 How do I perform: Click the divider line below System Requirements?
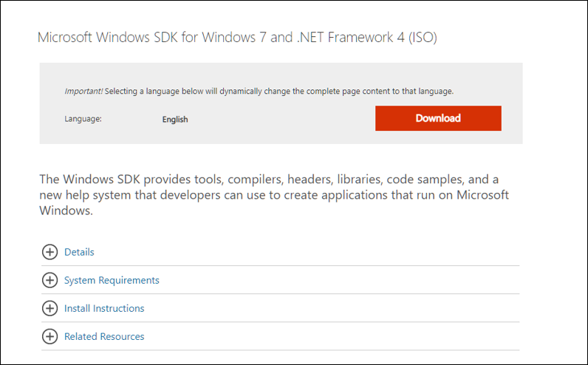coord(280,294)
